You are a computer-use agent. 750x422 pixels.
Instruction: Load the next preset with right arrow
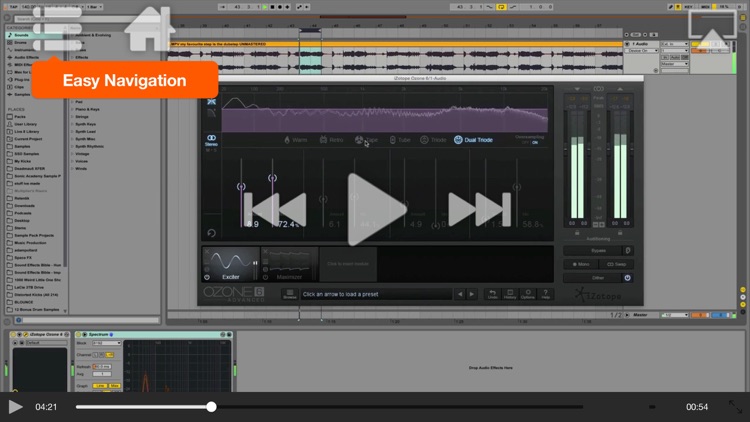472,294
